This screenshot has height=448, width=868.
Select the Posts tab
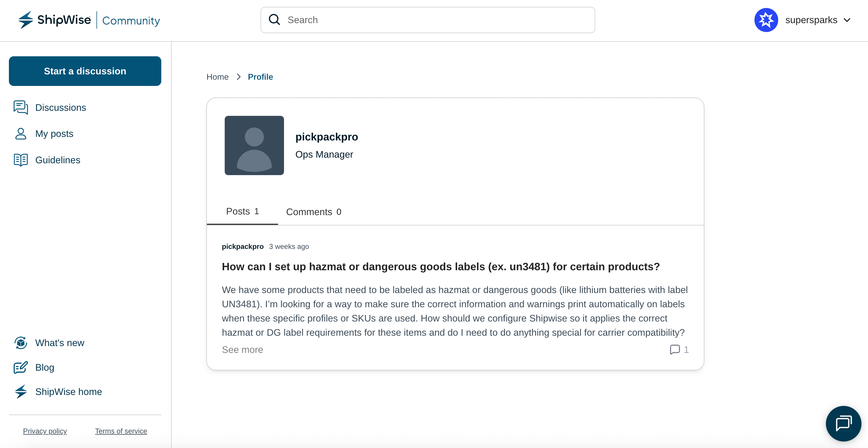coord(242,211)
